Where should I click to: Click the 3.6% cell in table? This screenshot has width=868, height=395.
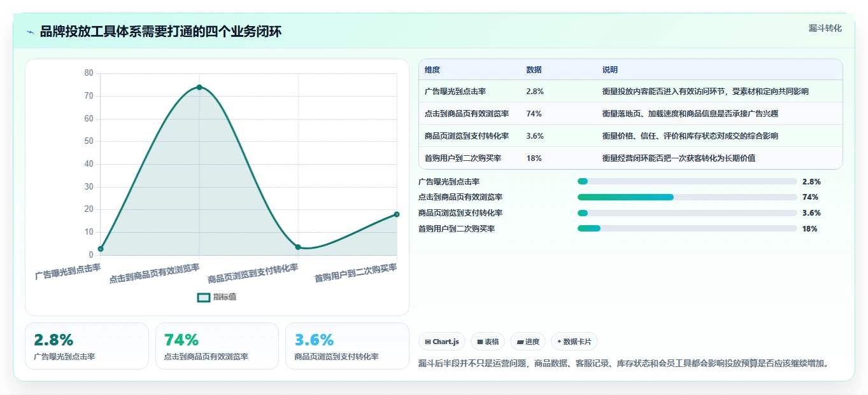pyautogui.click(x=535, y=136)
